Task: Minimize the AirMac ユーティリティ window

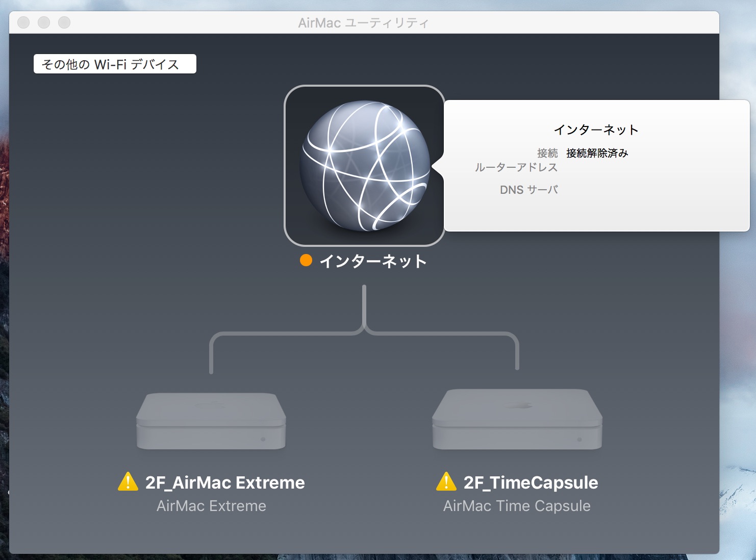Action: [x=44, y=22]
